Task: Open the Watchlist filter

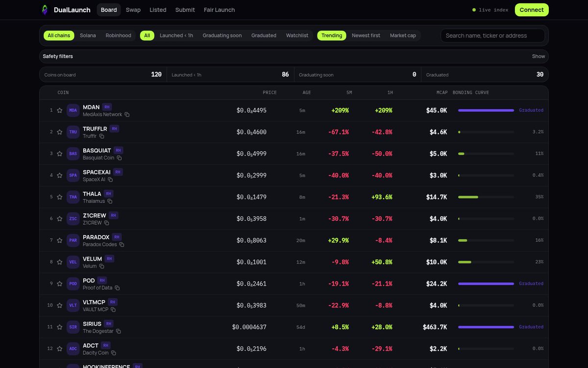Action: pos(297,35)
